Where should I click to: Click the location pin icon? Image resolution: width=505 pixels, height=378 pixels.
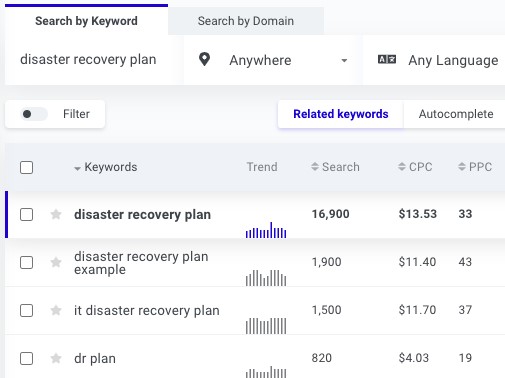tap(204, 60)
